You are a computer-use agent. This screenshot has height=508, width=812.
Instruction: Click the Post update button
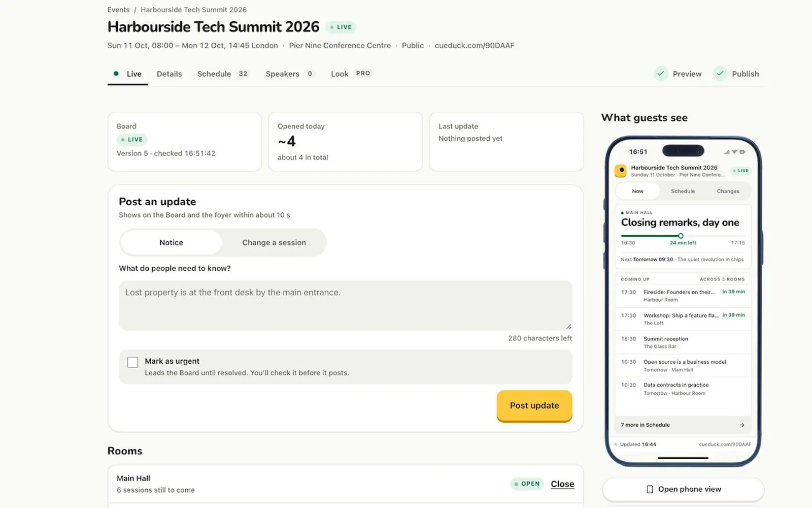(534, 406)
